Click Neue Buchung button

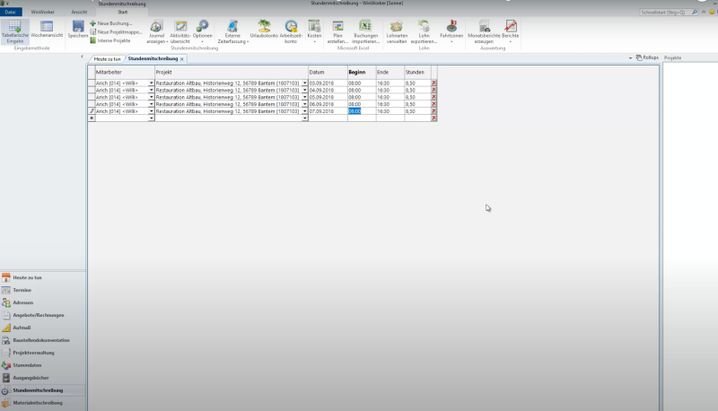113,23
